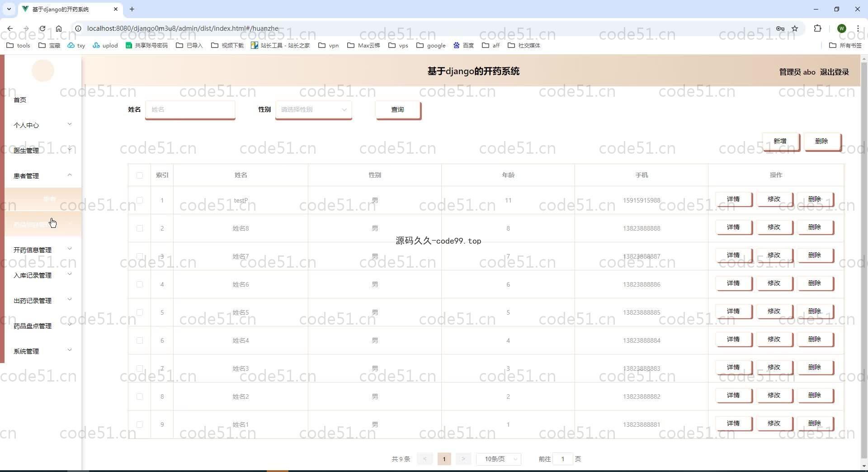
Task: Expand the 药品盘点管理 sidebar menu
Action: click(43, 326)
